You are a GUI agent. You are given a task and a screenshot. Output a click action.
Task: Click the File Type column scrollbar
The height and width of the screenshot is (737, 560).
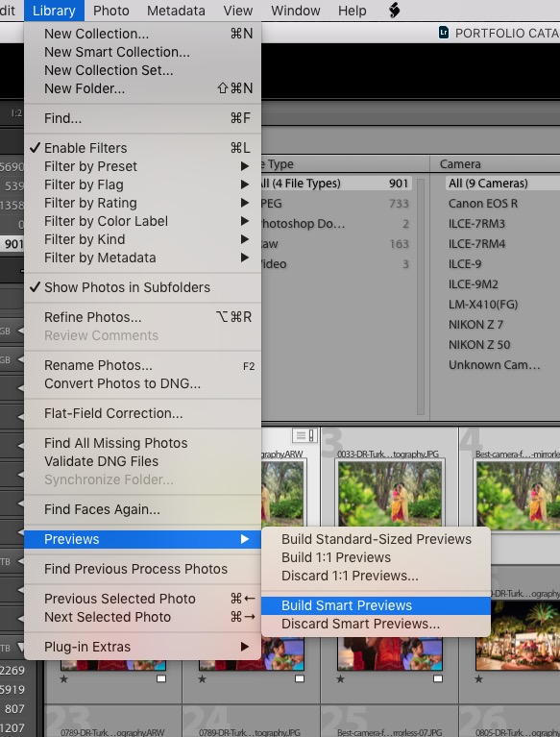[x=421, y=296]
